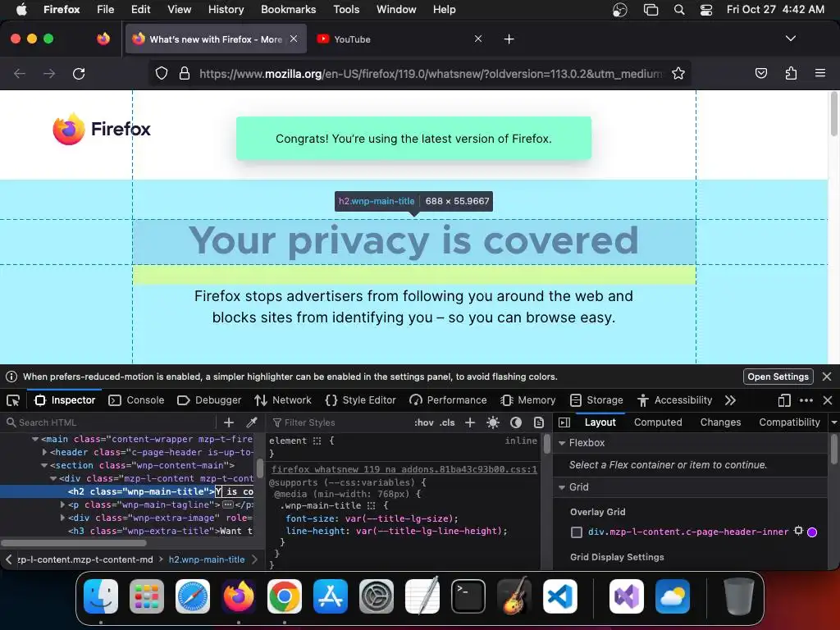List all tabs dropdown arrow

pos(790,39)
